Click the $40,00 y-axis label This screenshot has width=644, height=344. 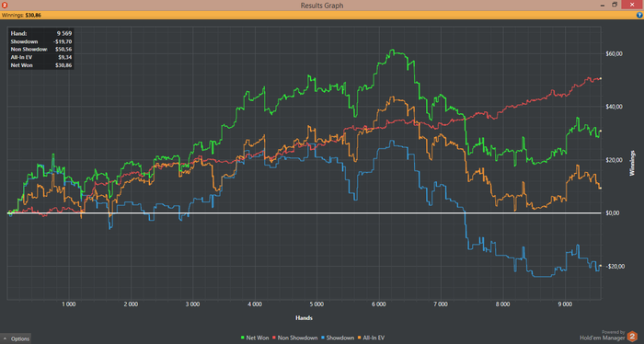(x=614, y=107)
